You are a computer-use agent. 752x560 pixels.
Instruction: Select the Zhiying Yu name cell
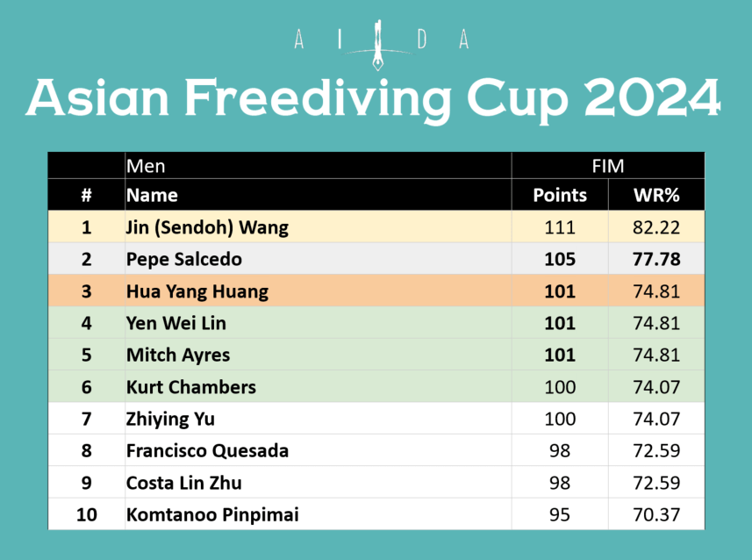click(170, 419)
